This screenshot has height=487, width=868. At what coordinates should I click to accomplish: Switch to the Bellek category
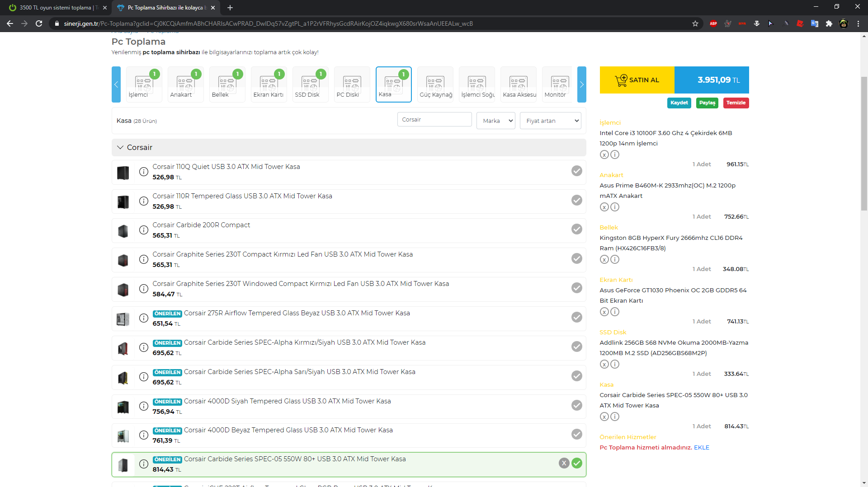click(x=227, y=84)
